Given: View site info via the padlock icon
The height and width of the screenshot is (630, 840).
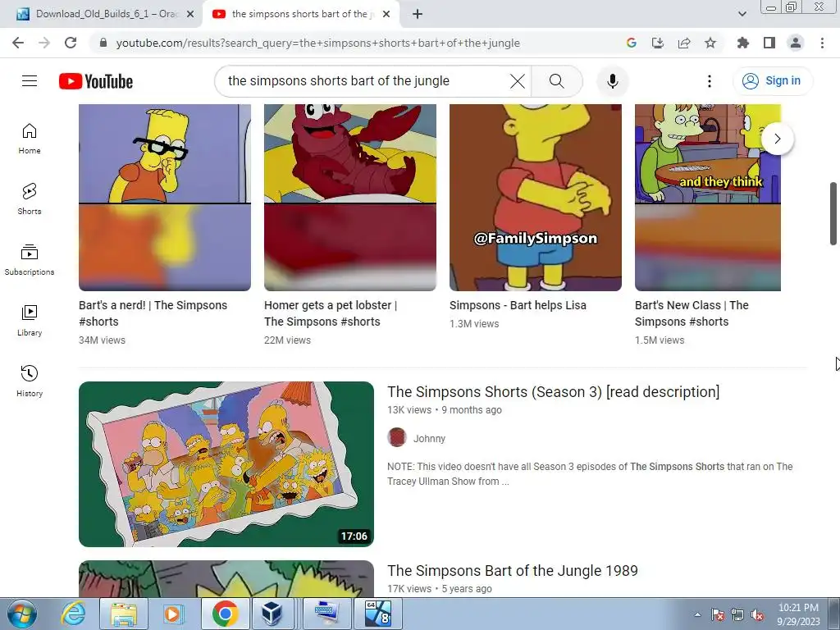Looking at the screenshot, I should pos(103,43).
